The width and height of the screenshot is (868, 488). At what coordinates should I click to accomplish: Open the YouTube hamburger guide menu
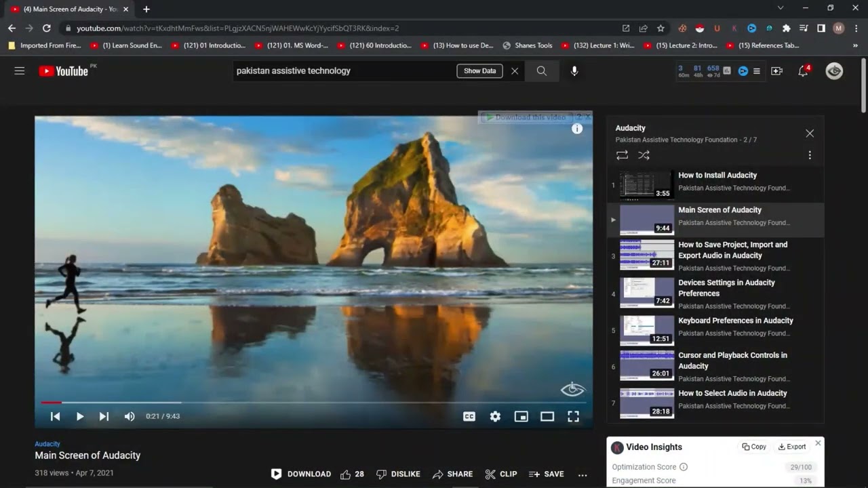click(20, 70)
